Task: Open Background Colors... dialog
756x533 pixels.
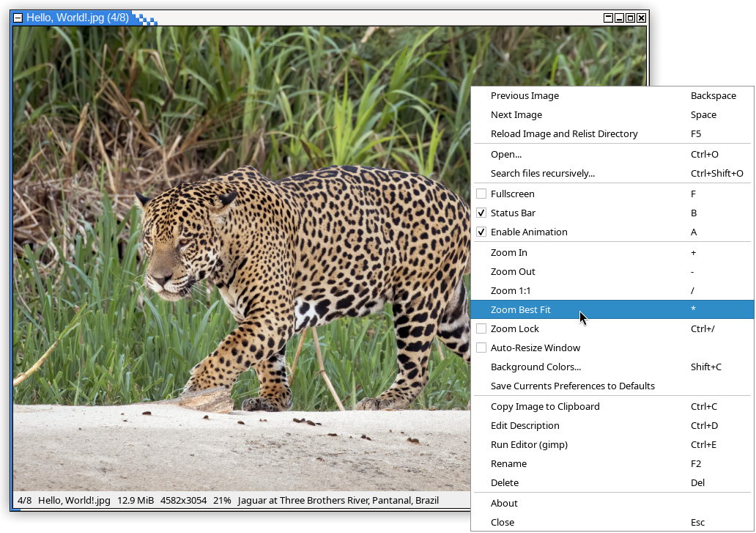Action: point(612,367)
